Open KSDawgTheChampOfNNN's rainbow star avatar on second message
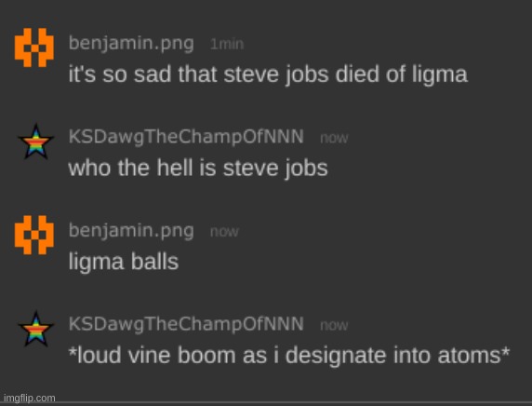 (x=35, y=142)
